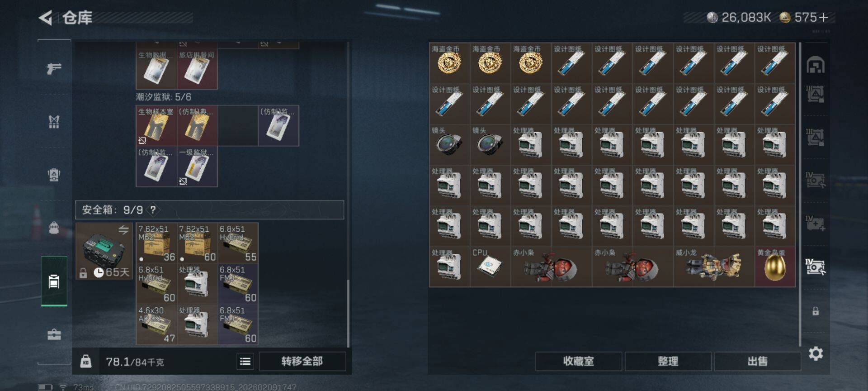
Task: Select the toolbox icon in left sidebar
Action: click(54, 334)
